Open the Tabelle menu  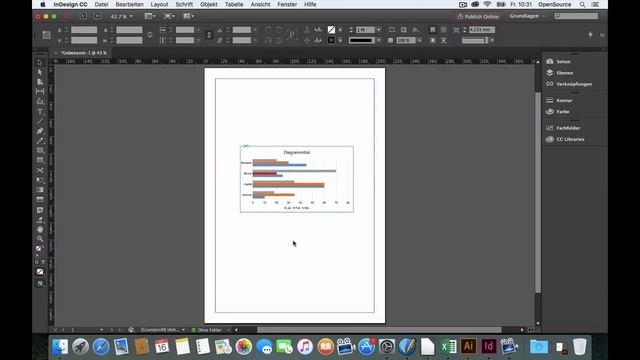coord(234,4)
